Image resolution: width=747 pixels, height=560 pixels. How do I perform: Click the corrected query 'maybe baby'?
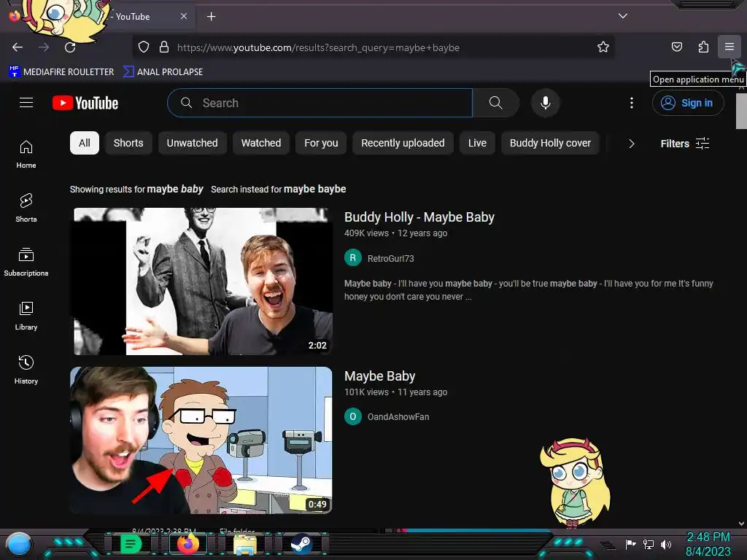coord(175,189)
